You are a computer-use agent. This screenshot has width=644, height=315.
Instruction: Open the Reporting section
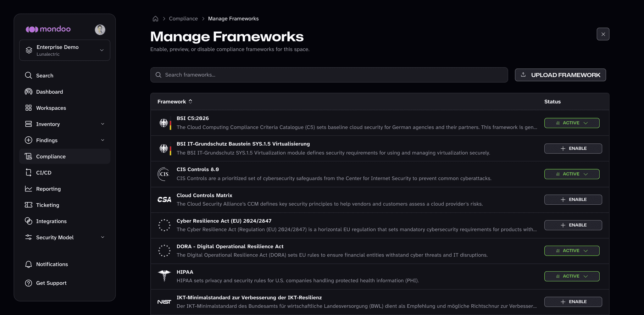click(65, 189)
